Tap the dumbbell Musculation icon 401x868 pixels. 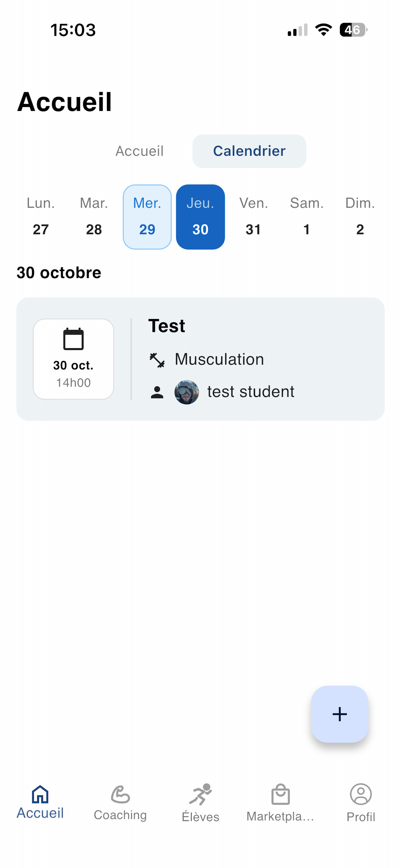tap(157, 360)
